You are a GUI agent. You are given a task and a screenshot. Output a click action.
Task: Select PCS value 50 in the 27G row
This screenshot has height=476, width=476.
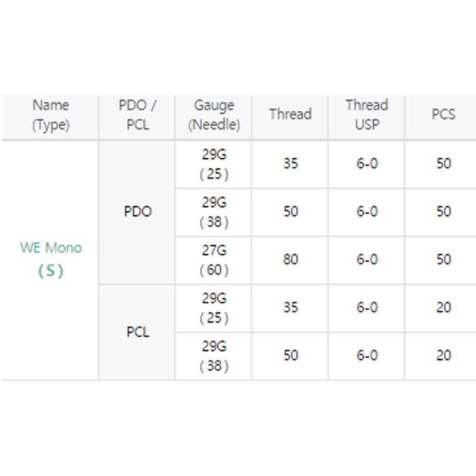click(x=443, y=260)
